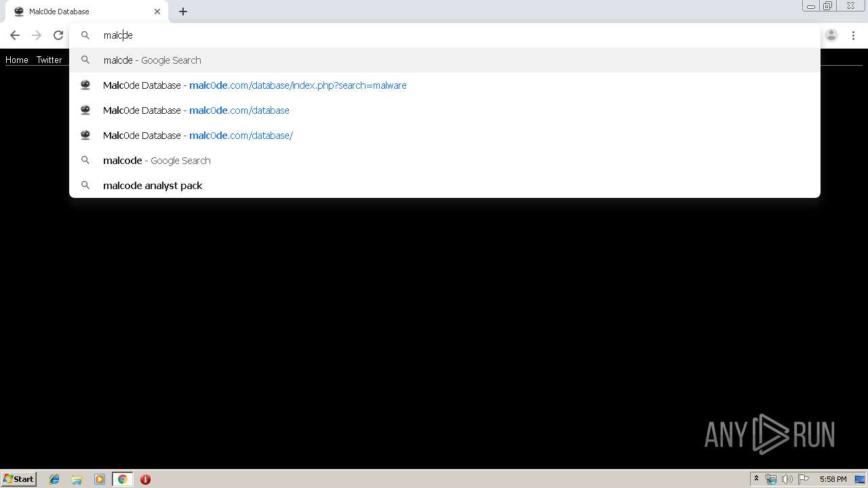Close the Malc0de Database tab
Screen dimensions: 868x488
coord(157,12)
